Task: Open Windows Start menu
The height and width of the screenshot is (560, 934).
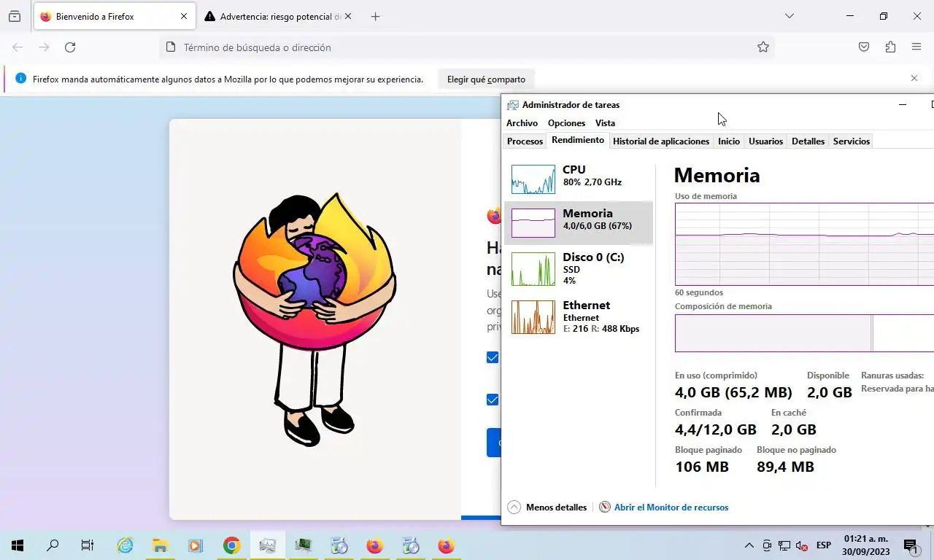Action: (18, 545)
